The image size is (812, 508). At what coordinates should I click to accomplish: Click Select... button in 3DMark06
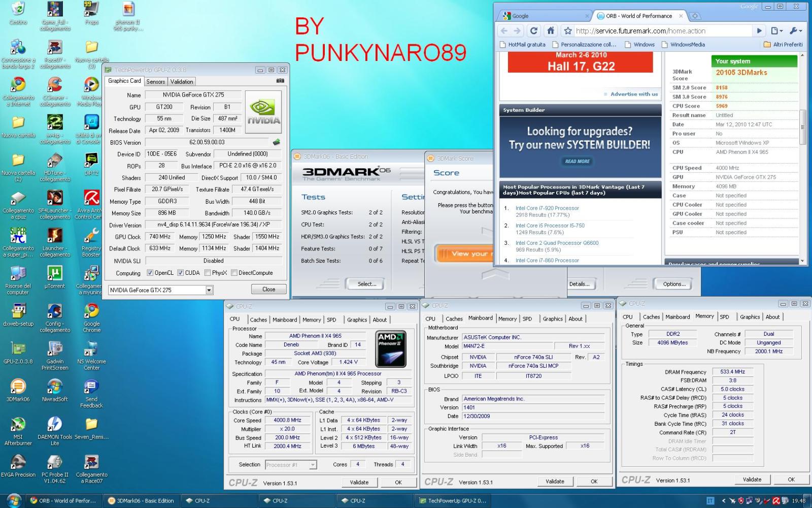point(366,284)
